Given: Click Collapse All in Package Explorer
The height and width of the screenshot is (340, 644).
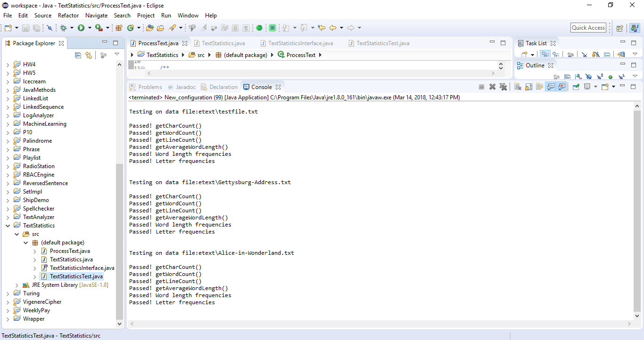Looking at the screenshot, I should [78, 55].
